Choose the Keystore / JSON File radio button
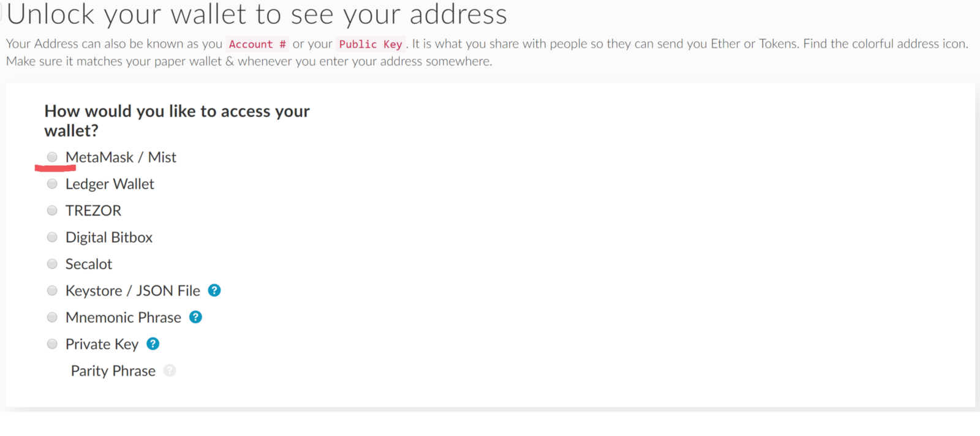The height and width of the screenshot is (436, 980). (x=52, y=290)
